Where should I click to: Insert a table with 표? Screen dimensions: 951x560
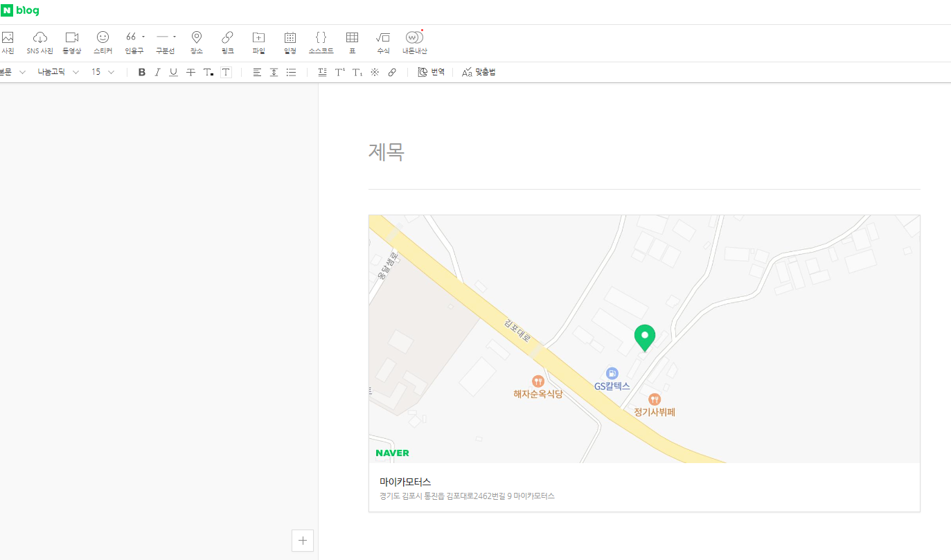pyautogui.click(x=352, y=42)
